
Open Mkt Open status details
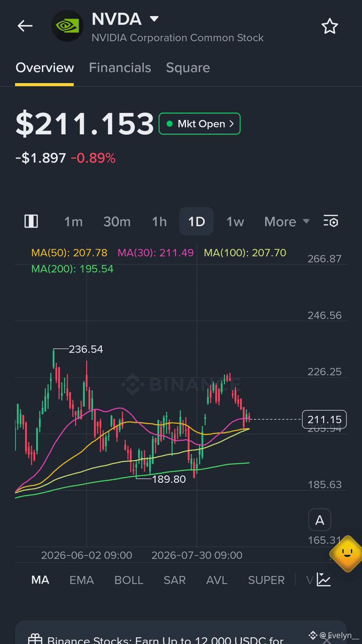tap(199, 124)
